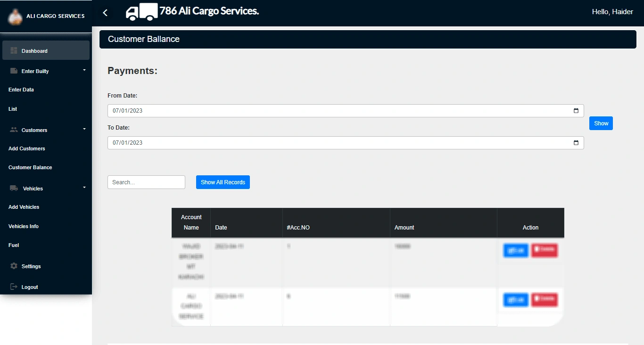
Task: Open Settings from sidebar
Action: [31, 266]
